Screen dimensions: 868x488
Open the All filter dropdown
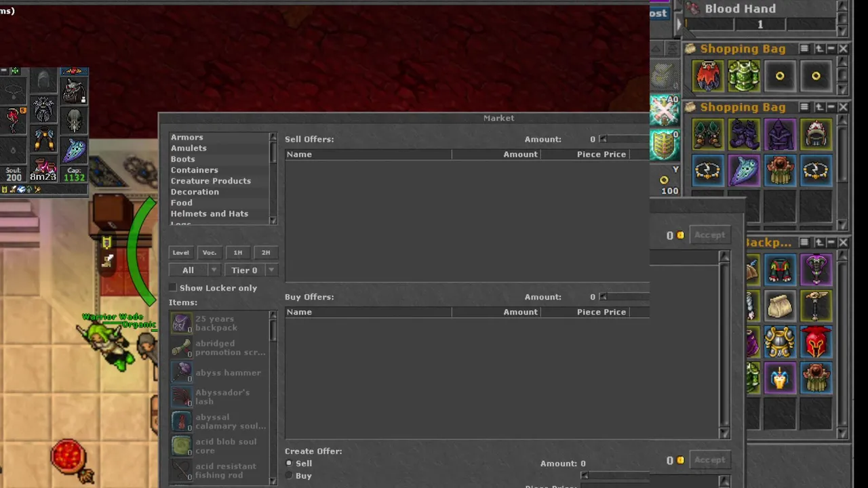(x=195, y=270)
